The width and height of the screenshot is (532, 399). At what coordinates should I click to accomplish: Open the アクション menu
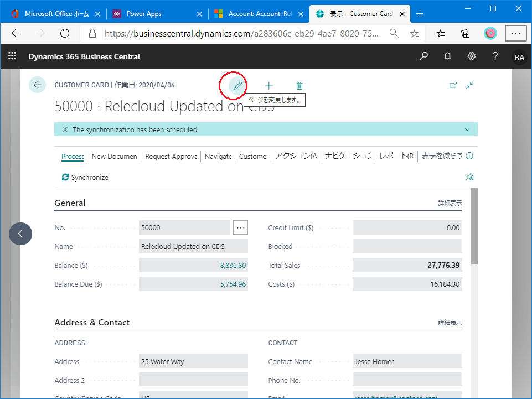(296, 156)
